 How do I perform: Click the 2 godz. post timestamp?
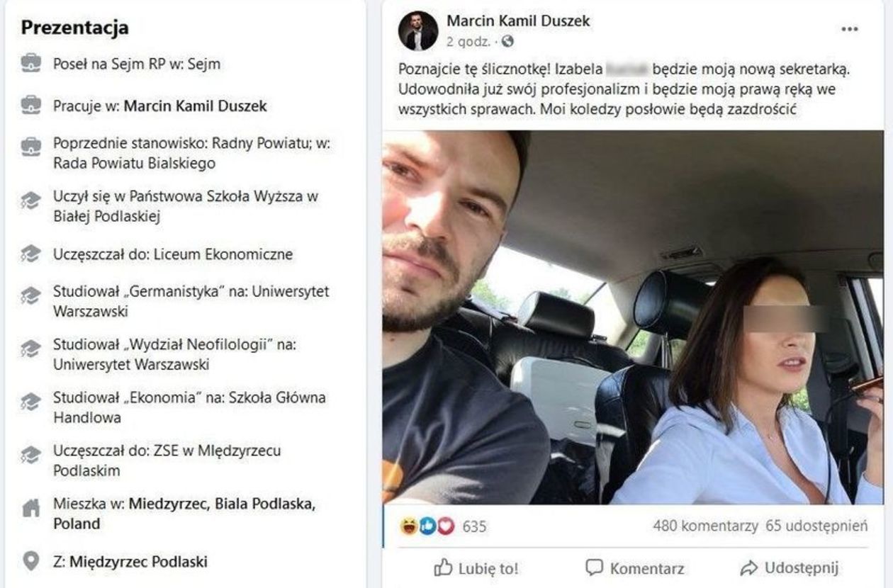coord(468,42)
